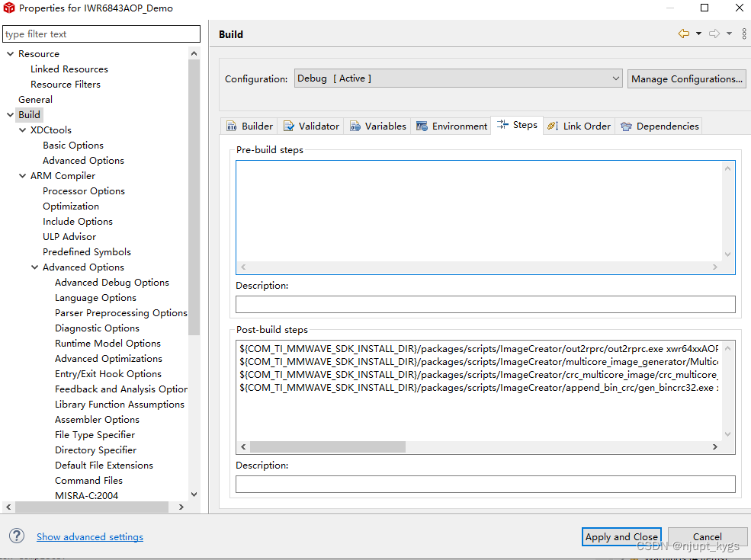
Task: Select MISRA-C:2004 tree item
Action: click(87, 495)
